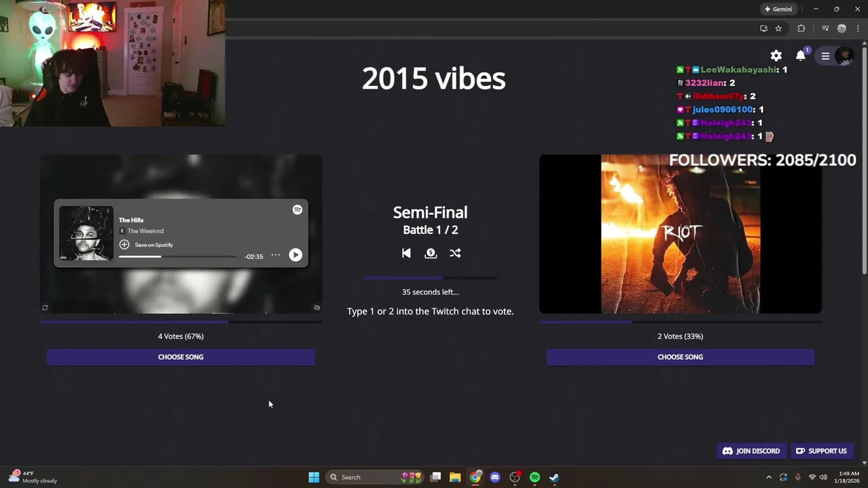Screen dimensions: 868x488
Task: Click the Semi-Final heading
Action: pyautogui.click(x=431, y=212)
